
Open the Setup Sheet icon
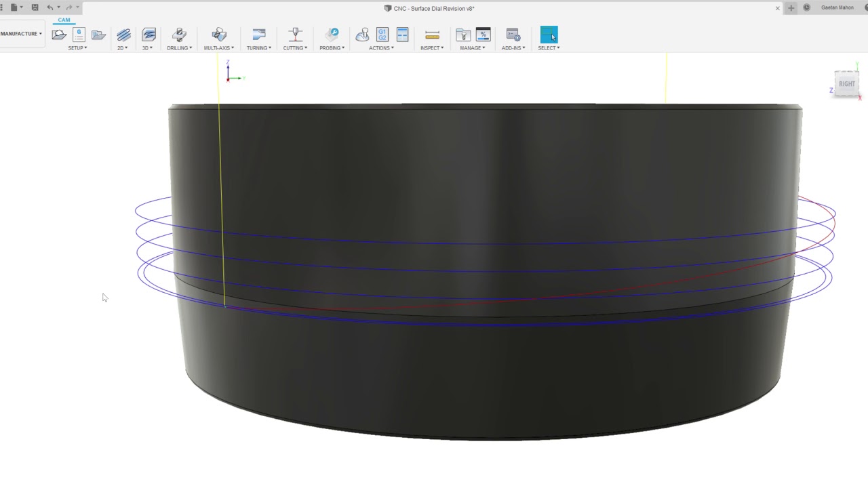[x=402, y=35]
